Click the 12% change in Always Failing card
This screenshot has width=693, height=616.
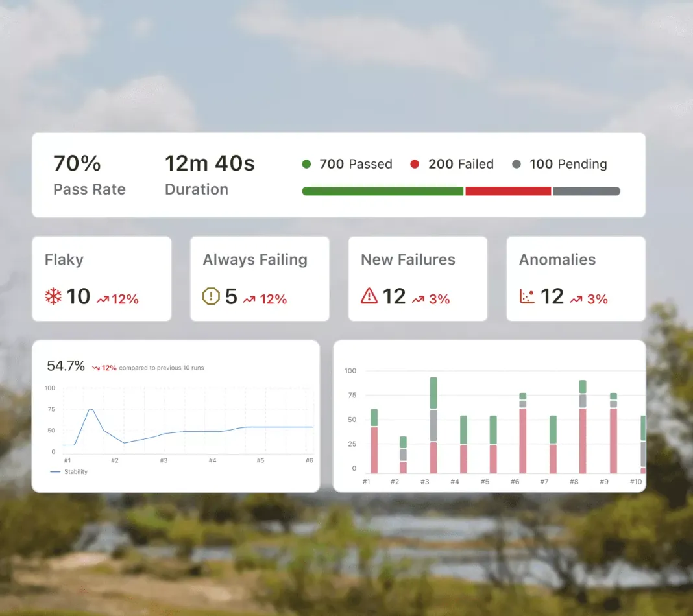coord(273,300)
